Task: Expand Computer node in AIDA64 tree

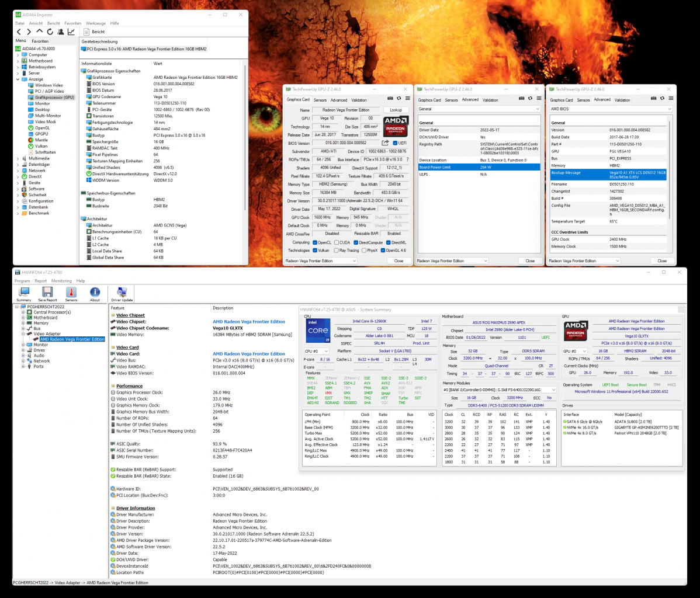Action: click(x=18, y=55)
